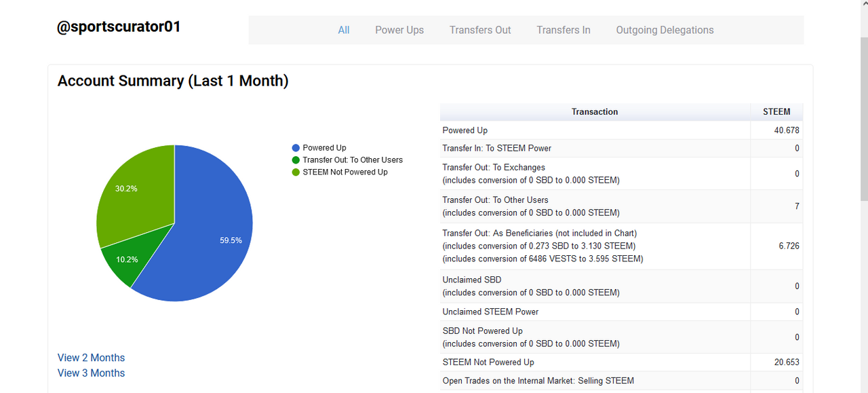Screen dimensions: 868x393
Task: Select the Unclaimed STEEM Power table row
Action: point(490,312)
